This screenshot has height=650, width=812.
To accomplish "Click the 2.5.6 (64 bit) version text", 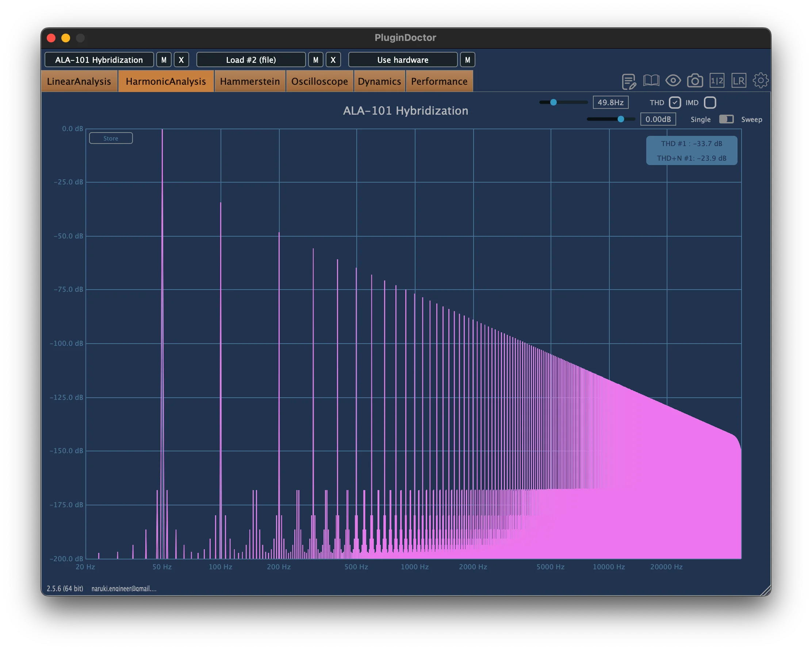I will pyautogui.click(x=65, y=588).
